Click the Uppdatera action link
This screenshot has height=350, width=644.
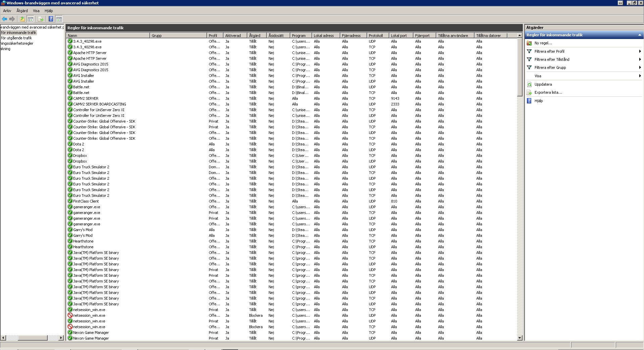pyautogui.click(x=543, y=84)
